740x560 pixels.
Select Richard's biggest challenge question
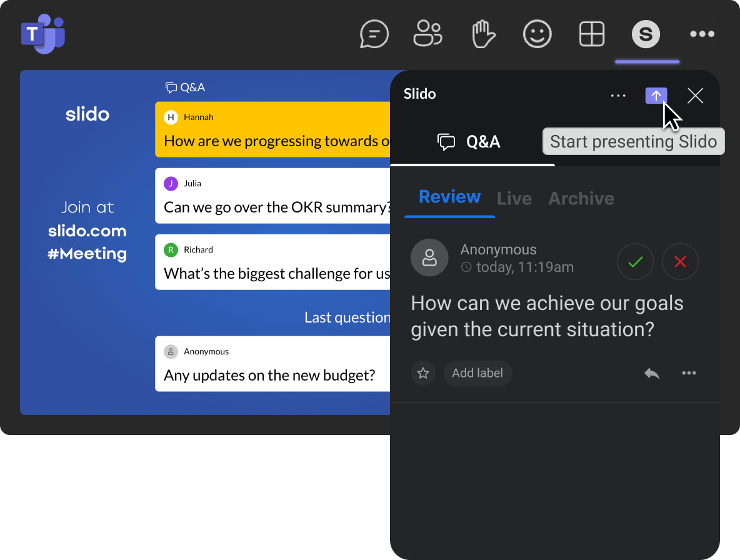click(x=272, y=262)
